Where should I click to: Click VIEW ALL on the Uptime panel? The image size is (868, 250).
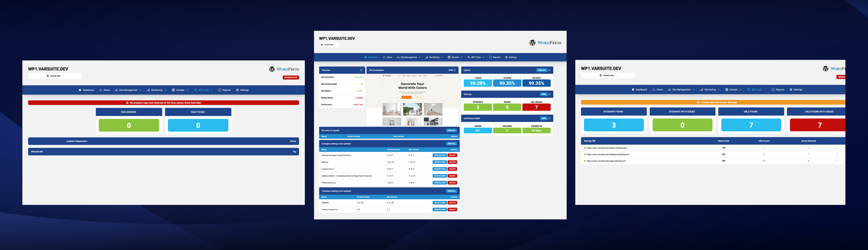pos(542,70)
